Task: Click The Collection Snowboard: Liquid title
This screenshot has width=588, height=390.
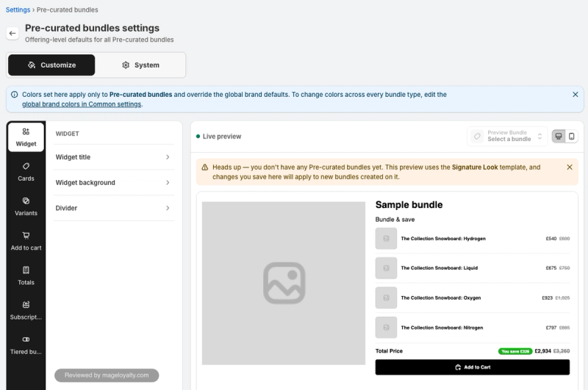Action: pyautogui.click(x=440, y=268)
